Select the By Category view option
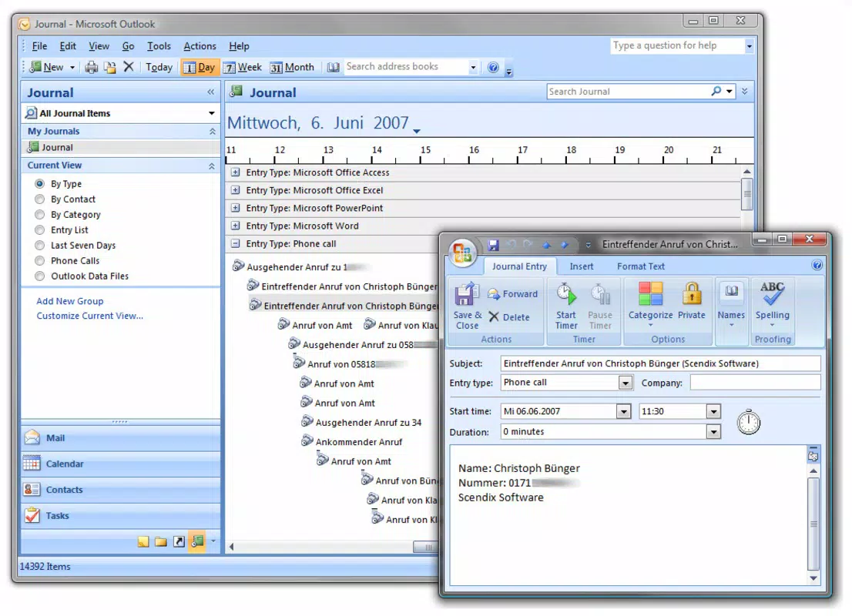Viewport: 852px width, 616px height. 39,215
